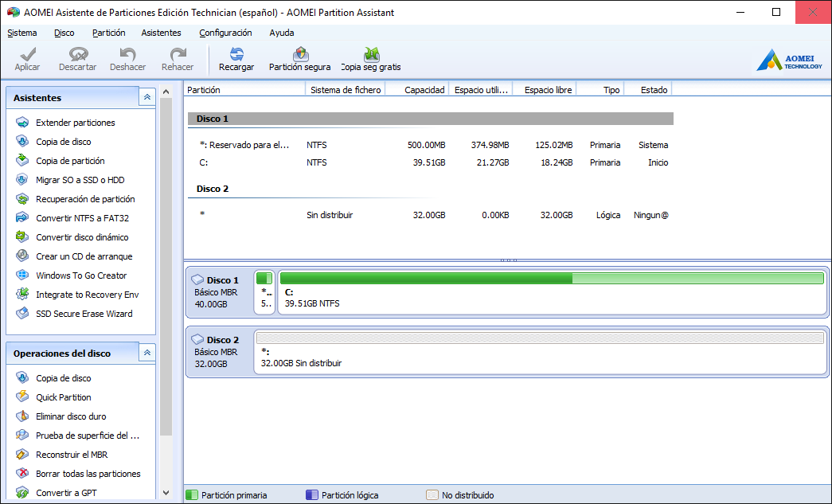Sort by Sistema de fichero column
The width and height of the screenshot is (832, 504).
pos(346,90)
